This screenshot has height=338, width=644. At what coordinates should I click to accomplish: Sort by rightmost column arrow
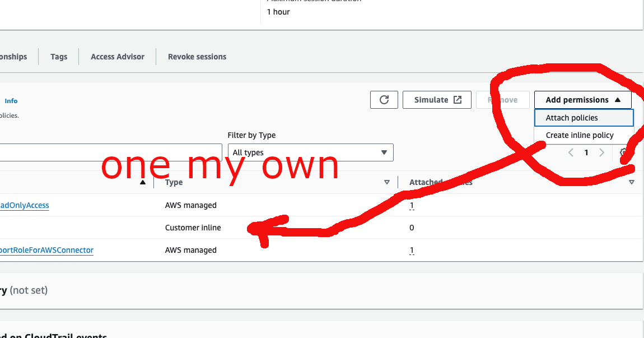632,182
